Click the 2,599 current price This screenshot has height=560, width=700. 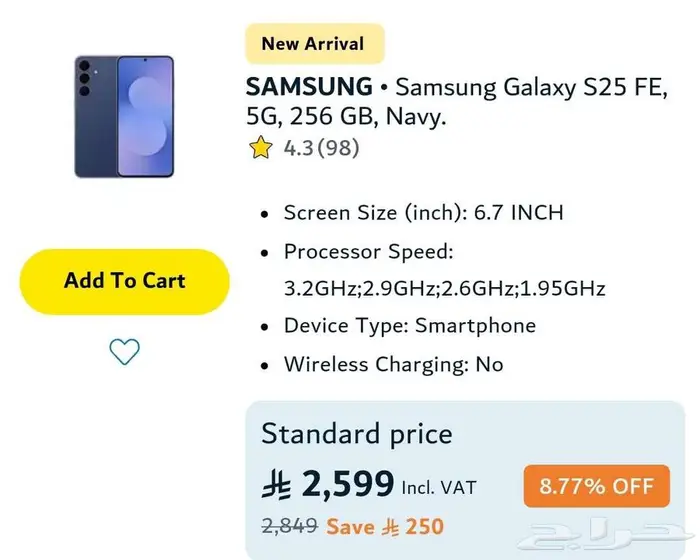point(347,485)
